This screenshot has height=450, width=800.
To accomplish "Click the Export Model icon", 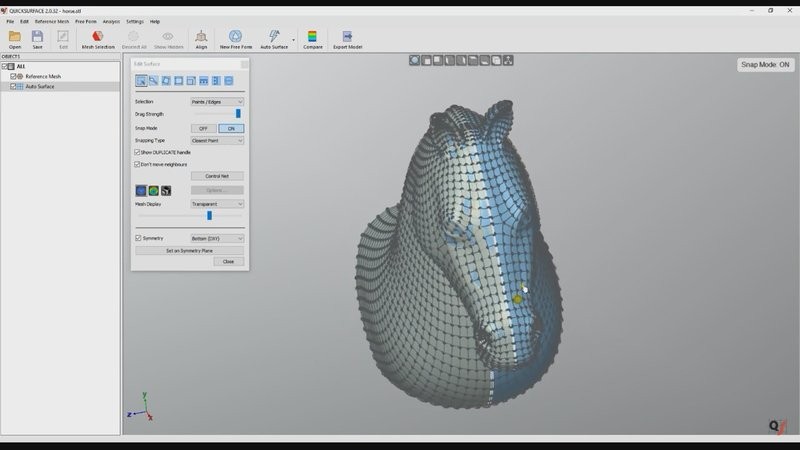I will tap(347, 38).
